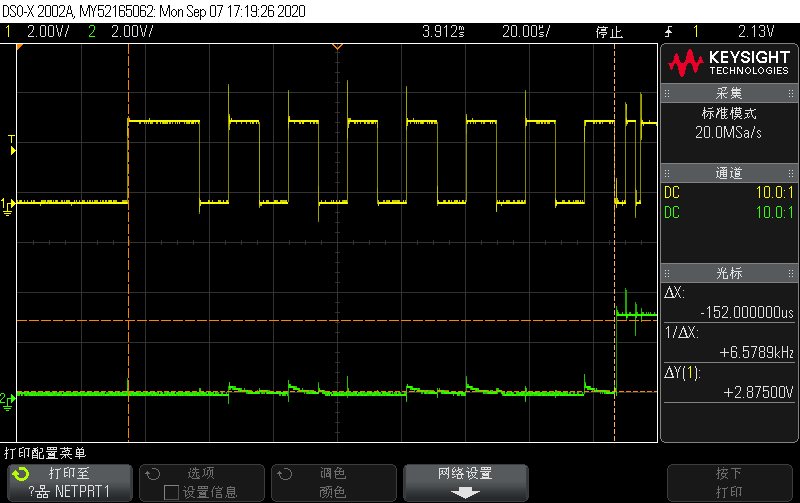Click the grip dots left of 采集 header

(x=667, y=93)
